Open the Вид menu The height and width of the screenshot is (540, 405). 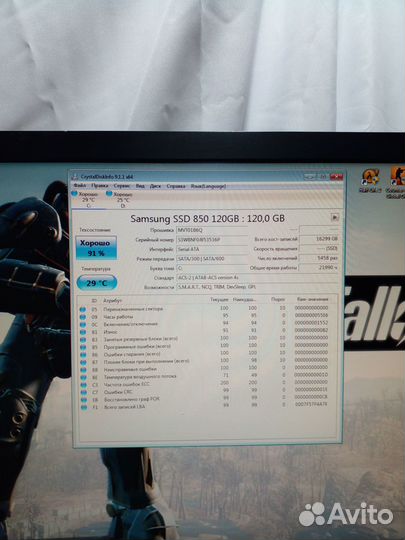140,186
